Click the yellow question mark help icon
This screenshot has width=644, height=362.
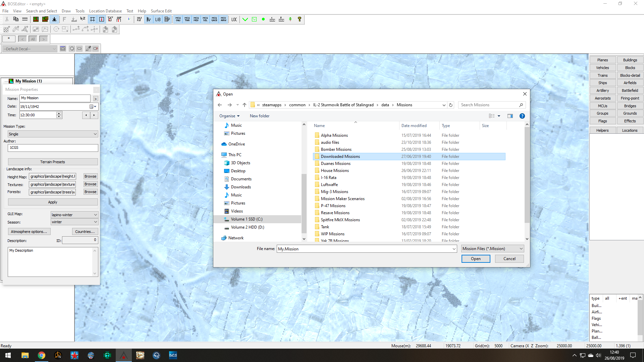click(x=300, y=19)
